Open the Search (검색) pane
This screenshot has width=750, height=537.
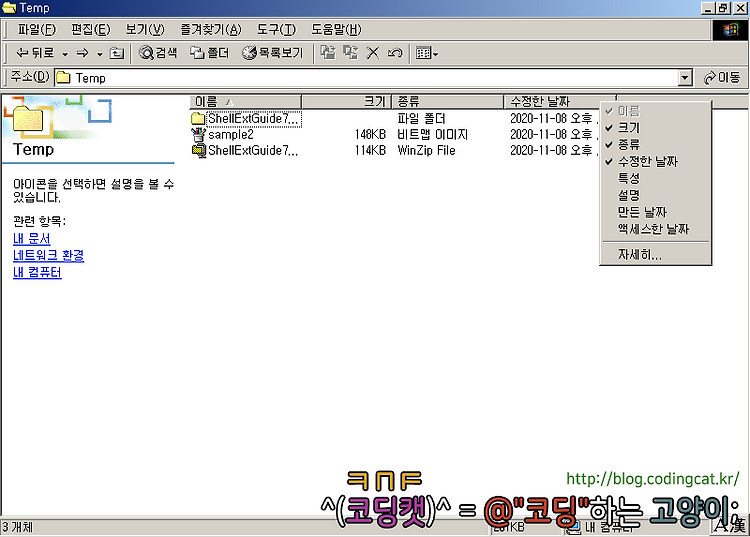click(158, 53)
